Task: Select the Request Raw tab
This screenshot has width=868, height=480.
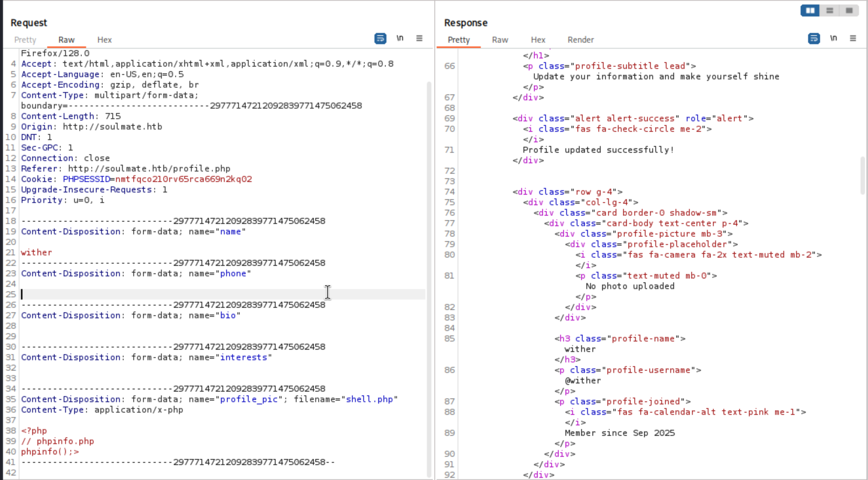Action: coord(66,40)
